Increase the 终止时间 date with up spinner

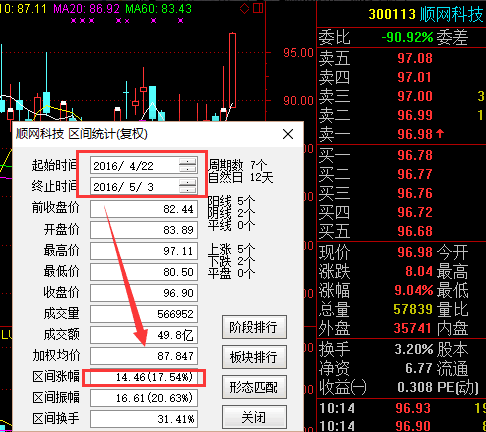pos(188,183)
